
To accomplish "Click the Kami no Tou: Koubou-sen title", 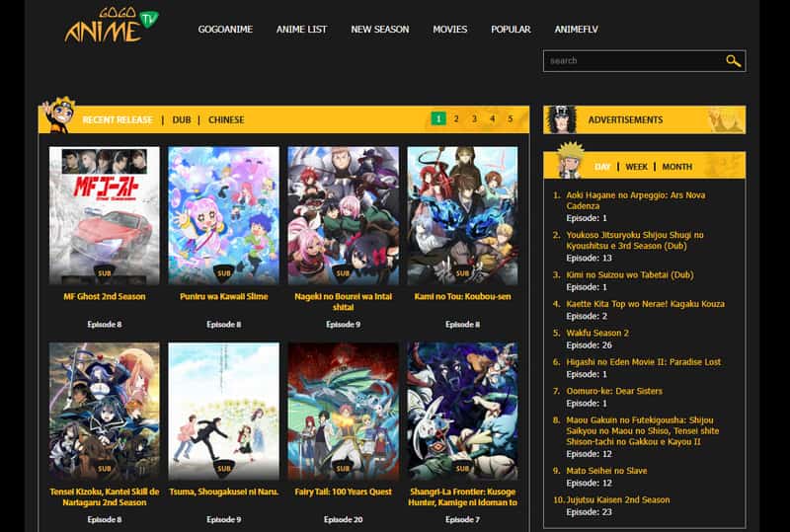I will click(462, 296).
